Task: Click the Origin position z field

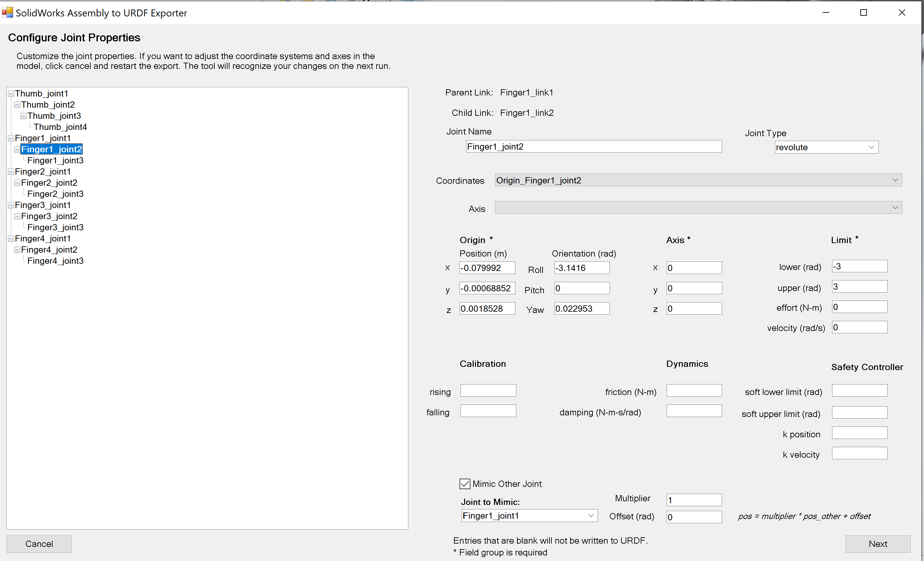Action: tap(487, 308)
